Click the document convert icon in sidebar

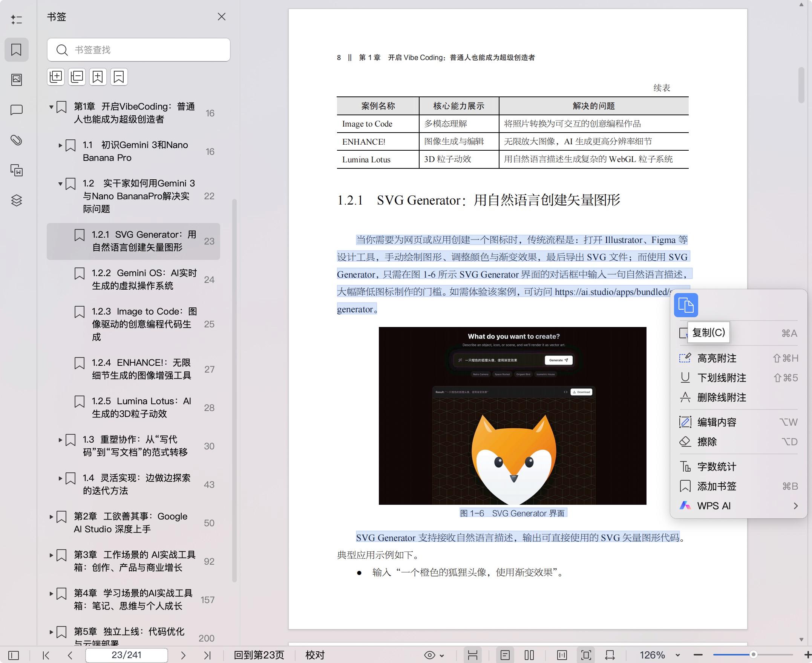tap(17, 170)
